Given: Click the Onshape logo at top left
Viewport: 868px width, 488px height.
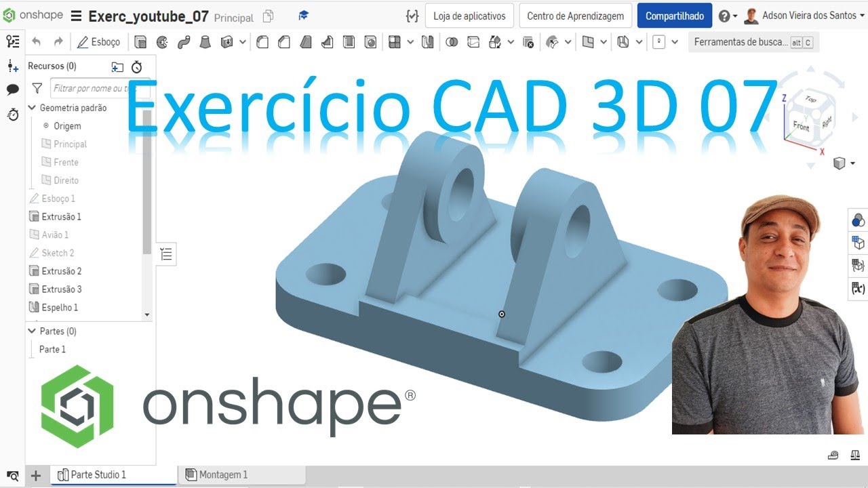Looking at the screenshot, I should pyautogui.click(x=33, y=16).
